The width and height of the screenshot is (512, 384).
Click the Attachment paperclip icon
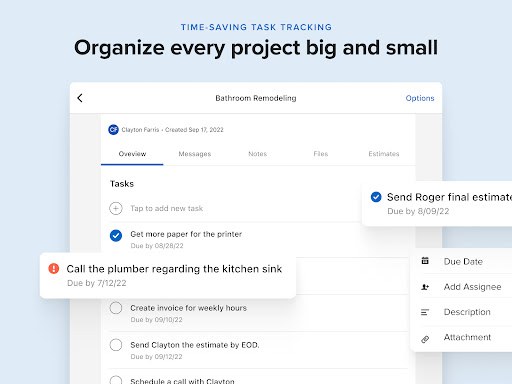click(425, 339)
